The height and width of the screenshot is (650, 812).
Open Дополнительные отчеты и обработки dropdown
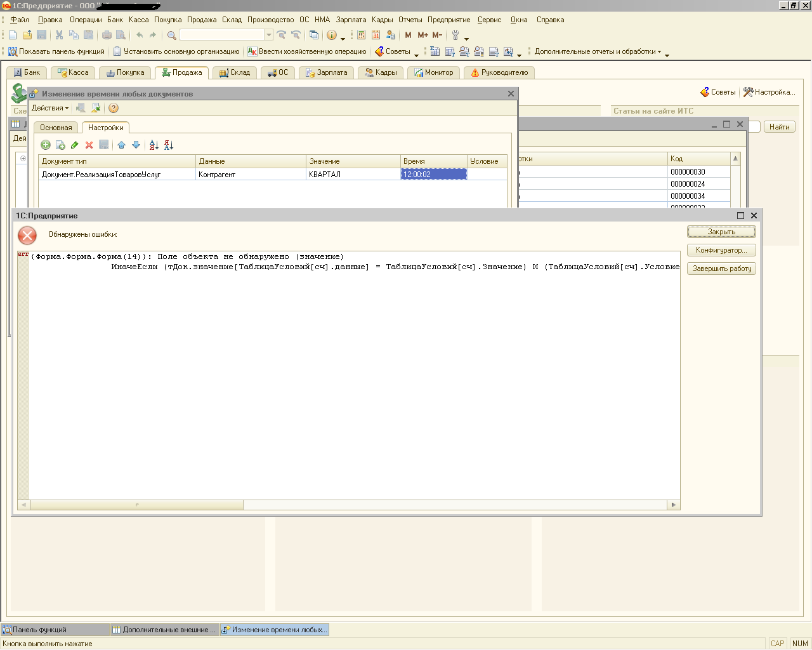598,51
